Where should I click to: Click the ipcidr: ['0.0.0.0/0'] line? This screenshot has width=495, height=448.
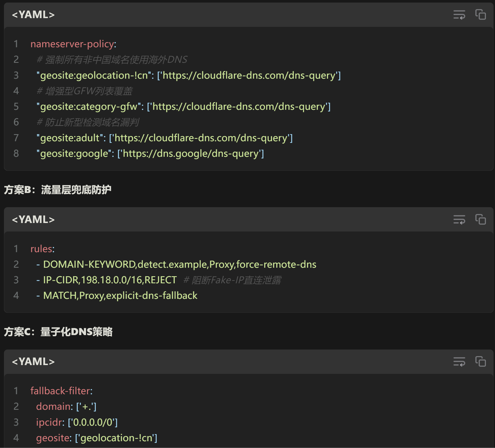(x=77, y=422)
